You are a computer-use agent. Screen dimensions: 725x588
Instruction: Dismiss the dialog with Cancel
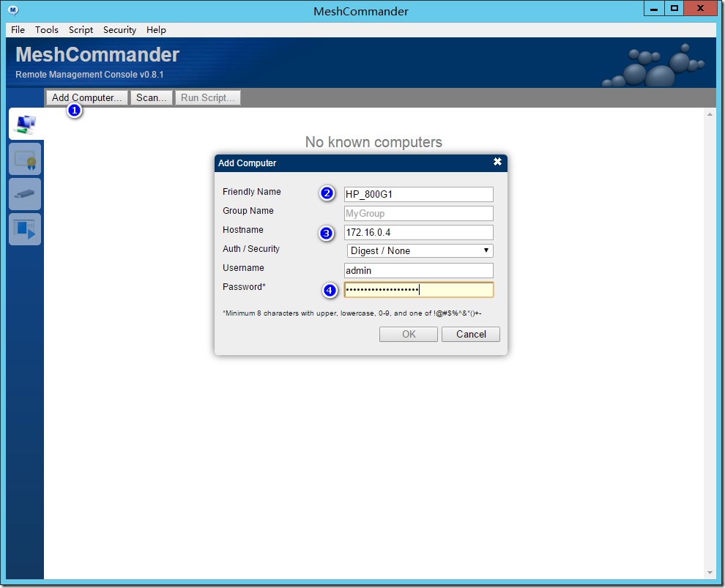[470, 334]
